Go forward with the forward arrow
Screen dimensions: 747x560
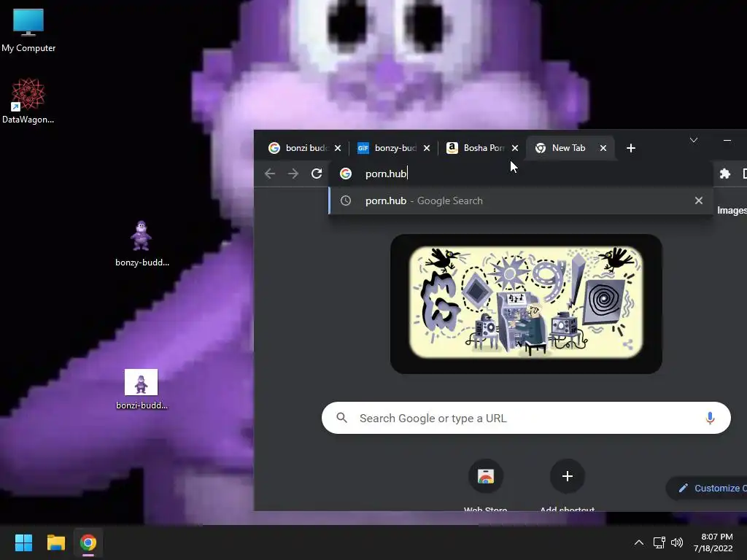(x=293, y=174)
